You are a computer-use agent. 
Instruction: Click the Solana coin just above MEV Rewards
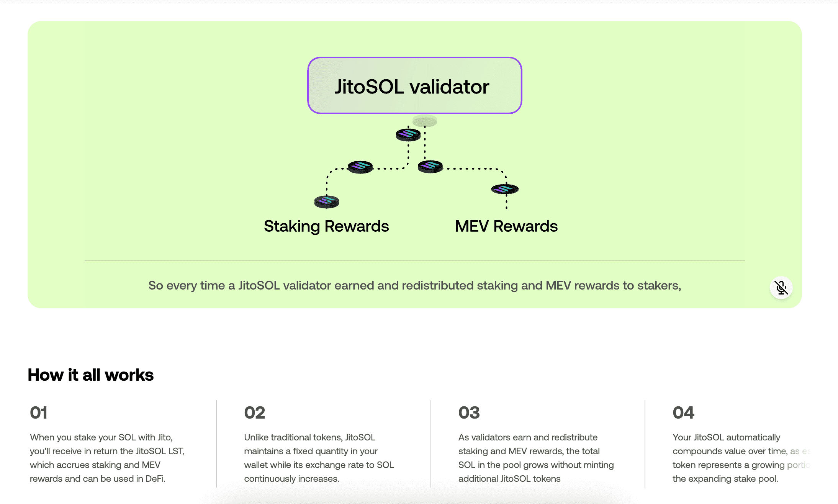click(x=505, y=189)
